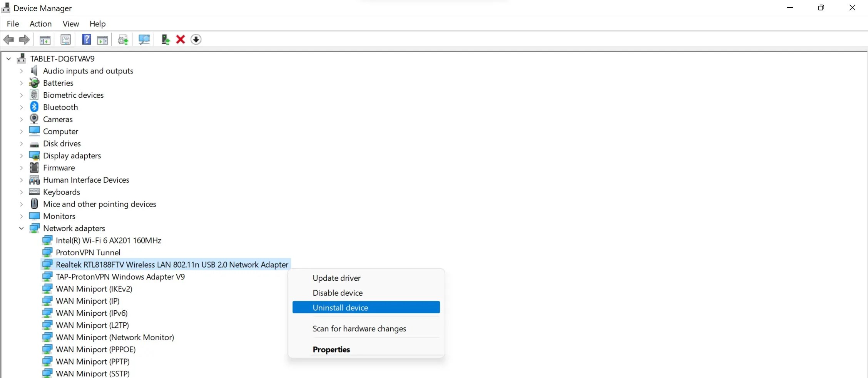Toggle the Show/Hide Console Tree icon
This screenshot has width=868, height=378.
click(45, 39)
